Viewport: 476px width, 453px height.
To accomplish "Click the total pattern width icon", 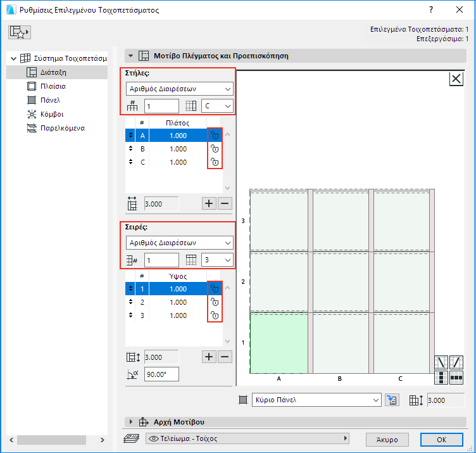I will [x=132, y=203].
